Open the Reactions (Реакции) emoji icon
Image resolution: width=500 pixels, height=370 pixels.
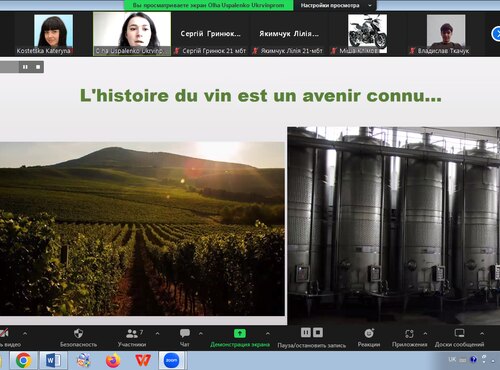pyautogui.click(x=369, y=333)
